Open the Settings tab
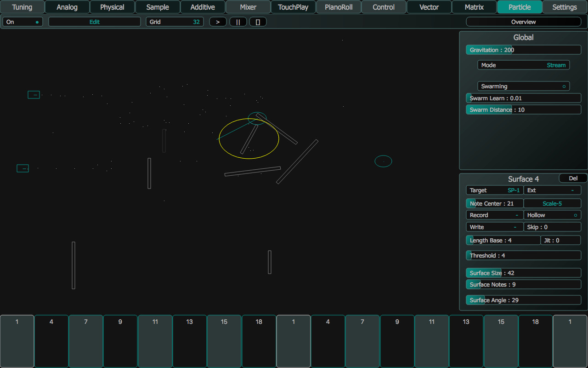 (x=564, y=7)
